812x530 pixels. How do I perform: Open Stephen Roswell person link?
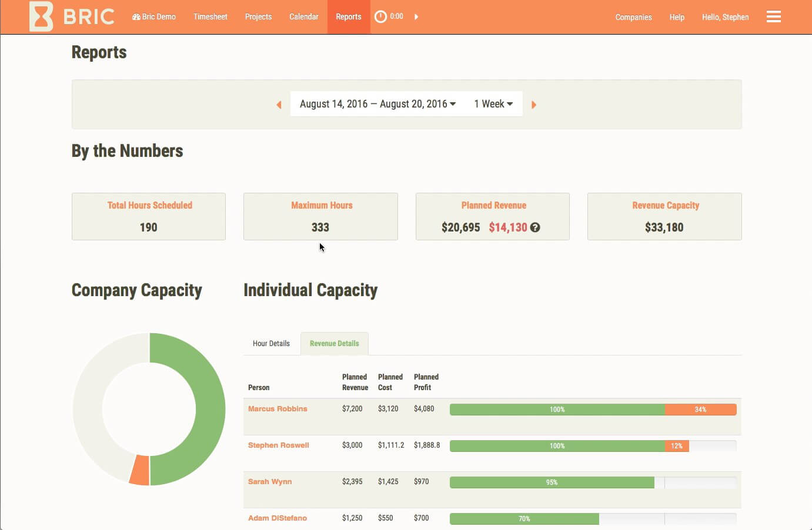click(278, 445)
